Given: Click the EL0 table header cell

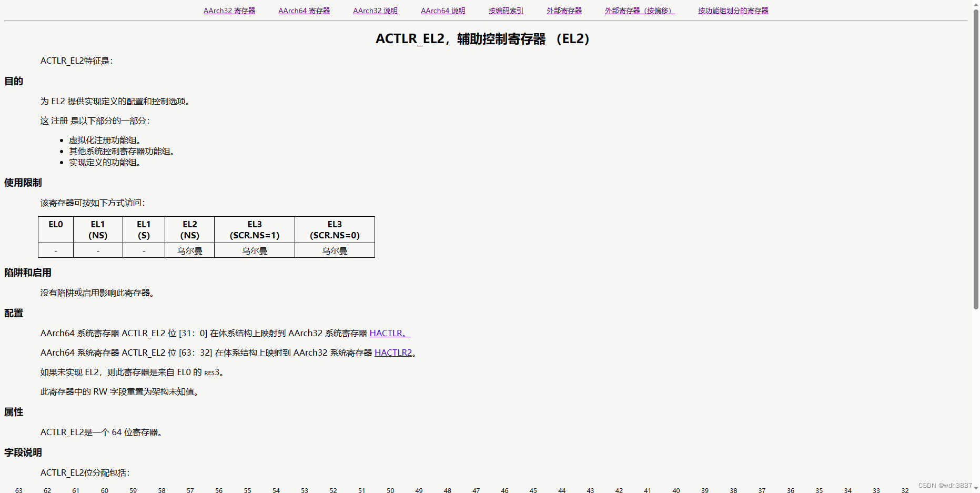Looking at the screenshot, I should point(56,230).
